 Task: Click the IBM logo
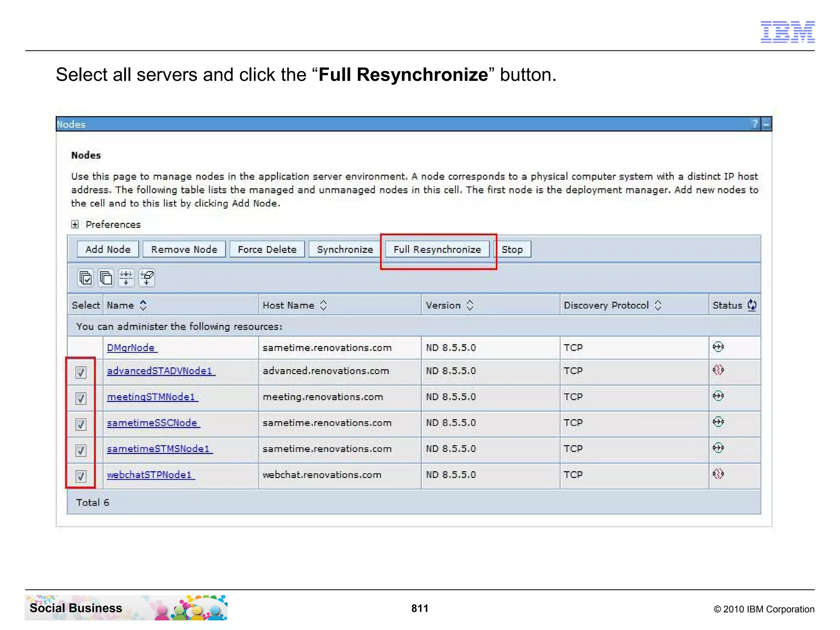(x=787, y=32)
